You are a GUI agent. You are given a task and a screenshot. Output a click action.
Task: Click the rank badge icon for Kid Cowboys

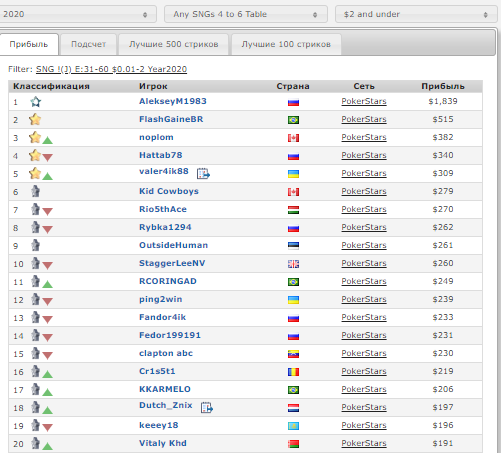coord(35,191)
